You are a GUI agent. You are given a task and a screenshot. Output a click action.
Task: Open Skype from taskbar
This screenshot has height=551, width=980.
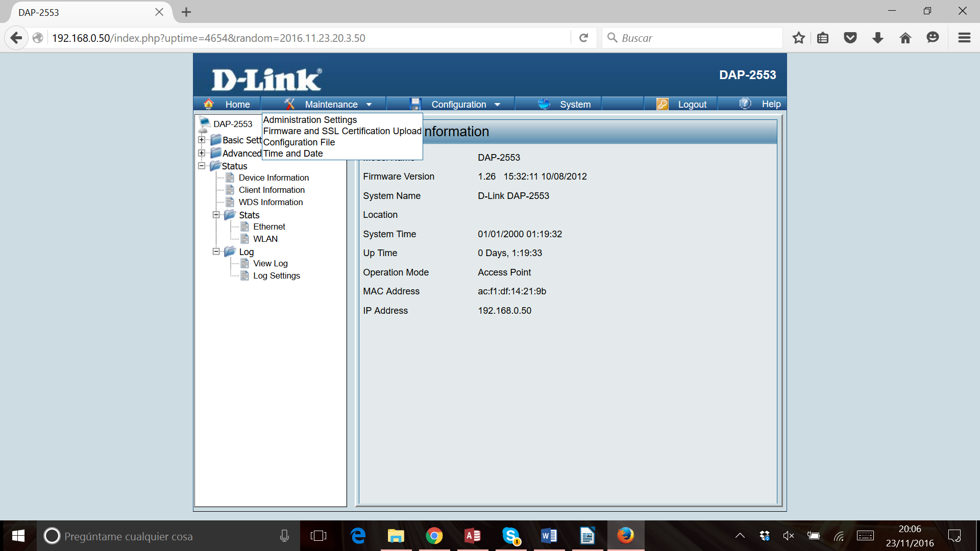coord(510,536)
